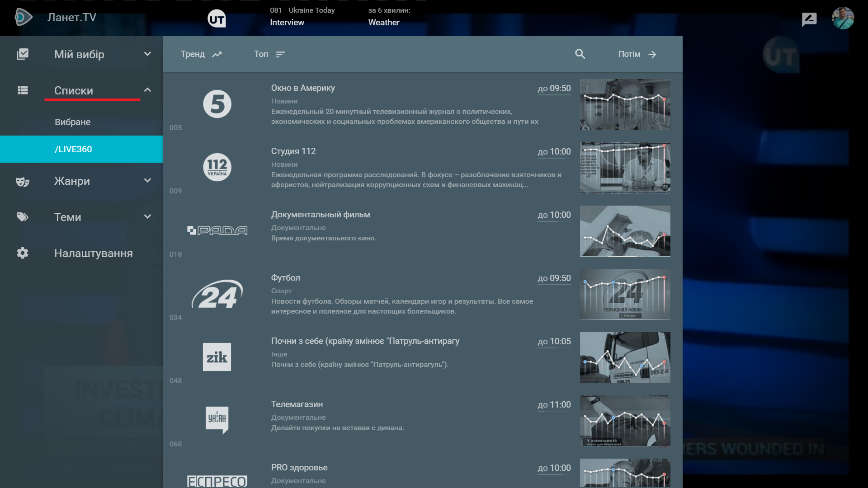This screenshot has height=488, width=868.
Task: Click the Ukraine Today UT logo
Action: tap(217, 19)
